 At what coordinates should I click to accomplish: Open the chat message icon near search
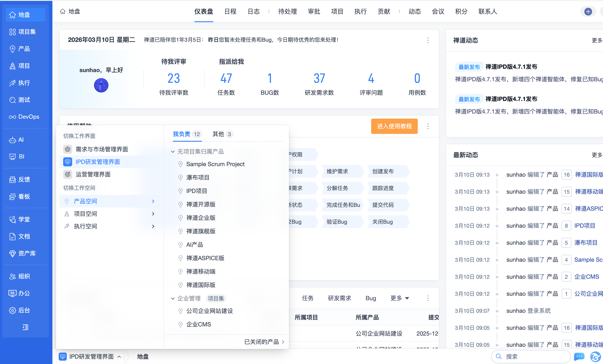tap(579, 356)
